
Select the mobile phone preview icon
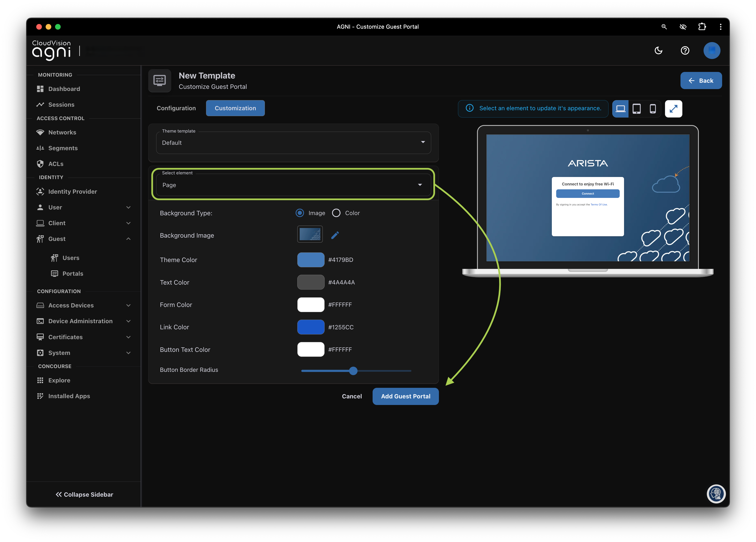[653, 109]
